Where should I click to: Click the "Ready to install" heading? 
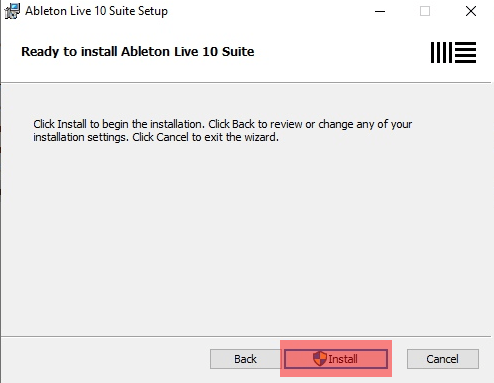(69, 52)
